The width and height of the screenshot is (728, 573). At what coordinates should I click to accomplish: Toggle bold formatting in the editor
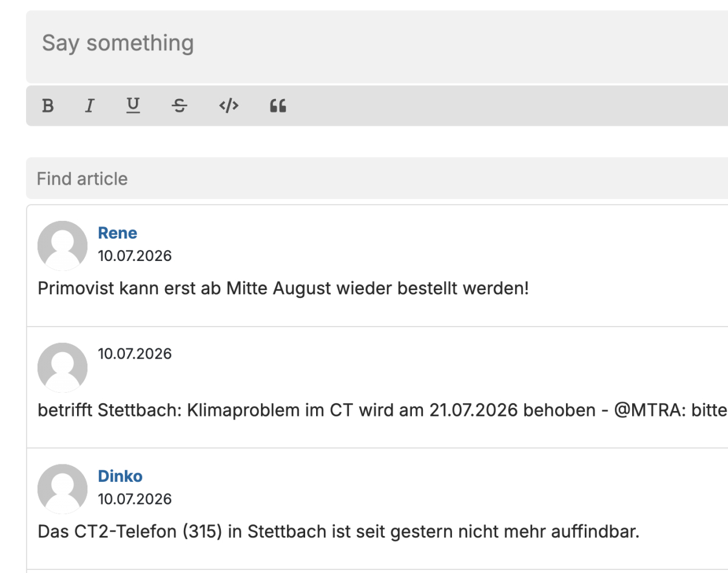(48, 106)
